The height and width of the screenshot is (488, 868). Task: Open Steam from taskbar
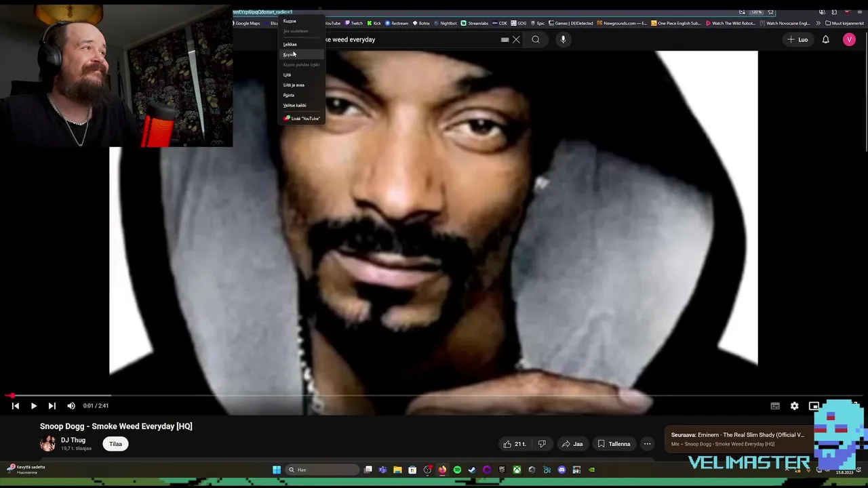tap(472, 470)
